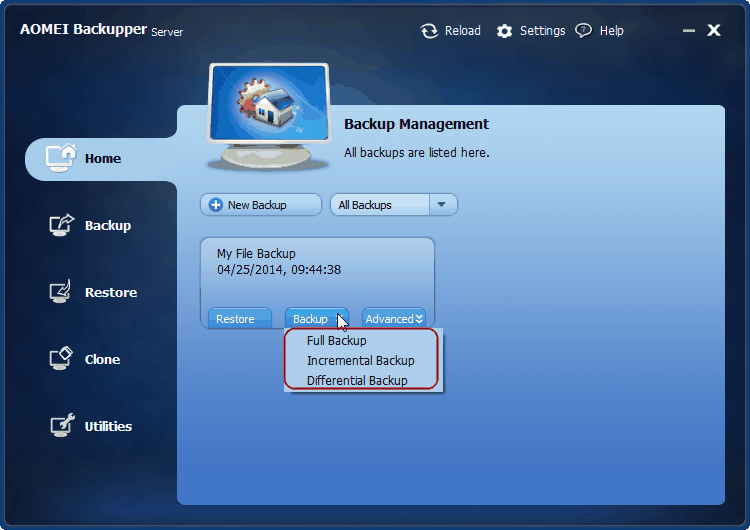Click the Home monitor icon in sidebar
This screenshot has height=530, width=750.
point(61,157)
